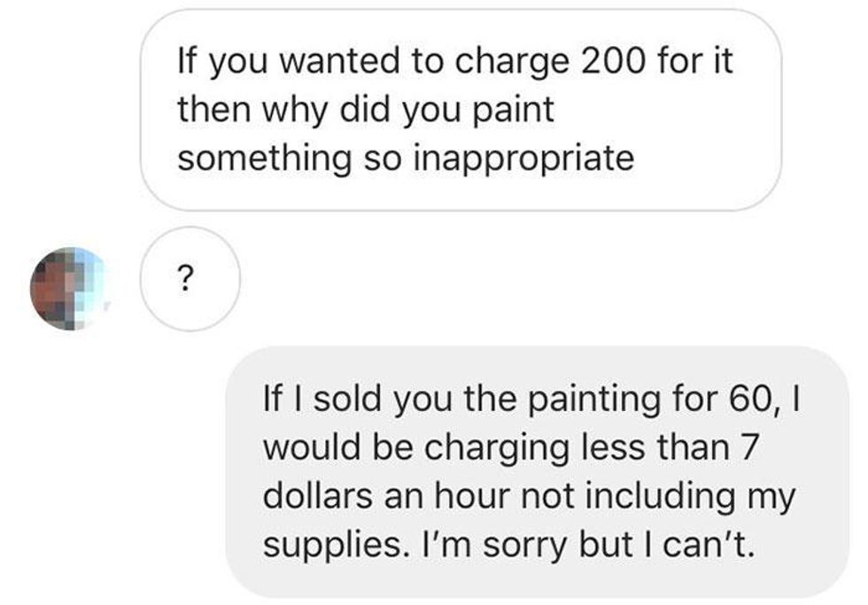Click the word 'something' in received message
The width and height of the screenshot is (868, 605).
265,159
